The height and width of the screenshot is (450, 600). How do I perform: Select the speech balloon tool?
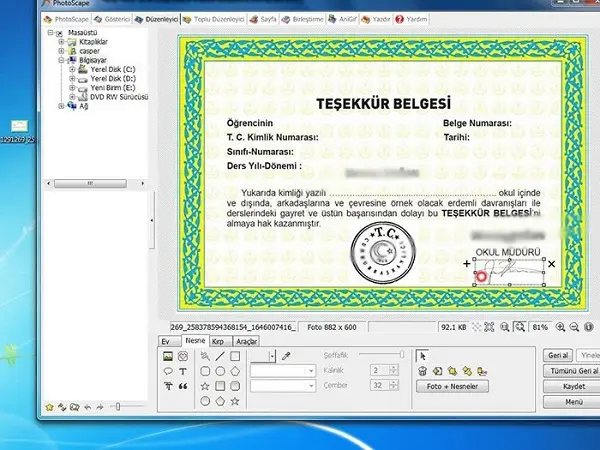168,371
